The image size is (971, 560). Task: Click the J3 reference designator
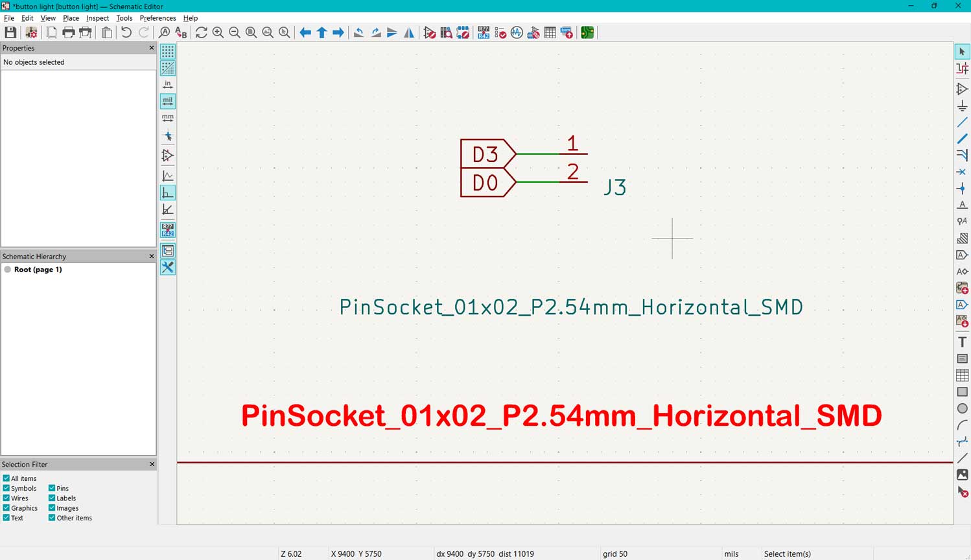point(614,187)
